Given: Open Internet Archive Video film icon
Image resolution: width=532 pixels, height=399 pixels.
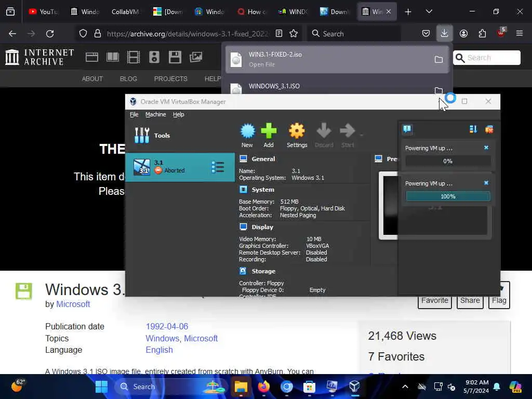Looking at the screenshot, I should (134, 57).
